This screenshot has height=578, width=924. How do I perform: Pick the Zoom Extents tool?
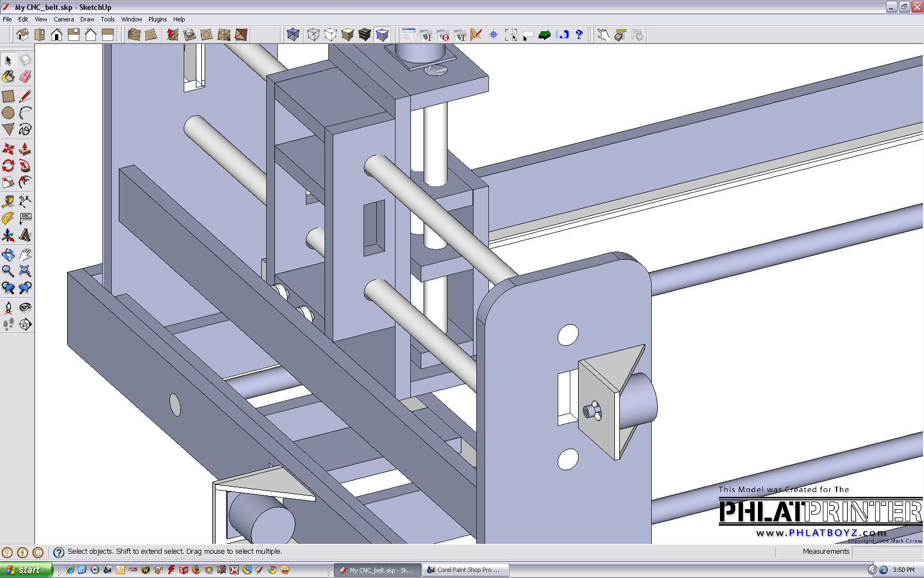(x=25, y=271)
